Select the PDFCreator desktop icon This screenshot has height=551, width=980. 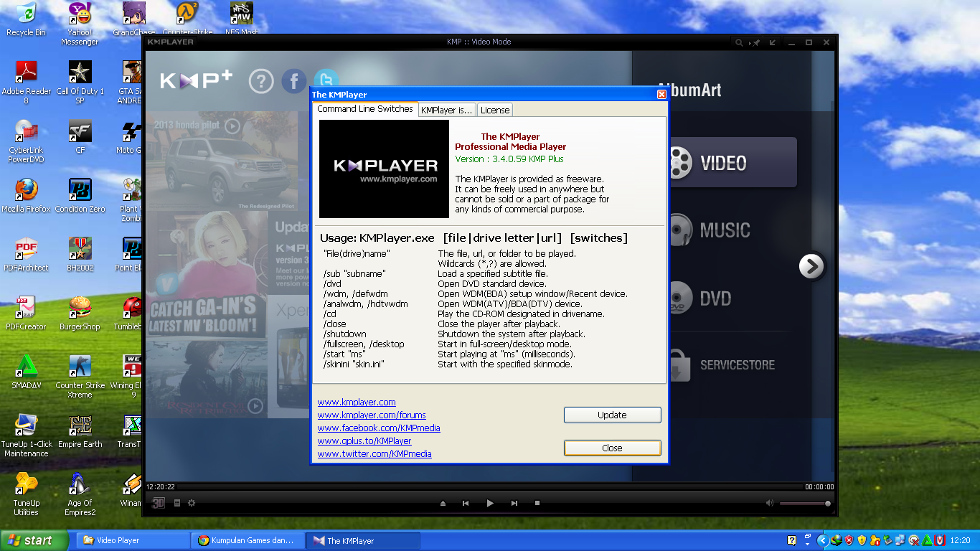coord(26,313)
